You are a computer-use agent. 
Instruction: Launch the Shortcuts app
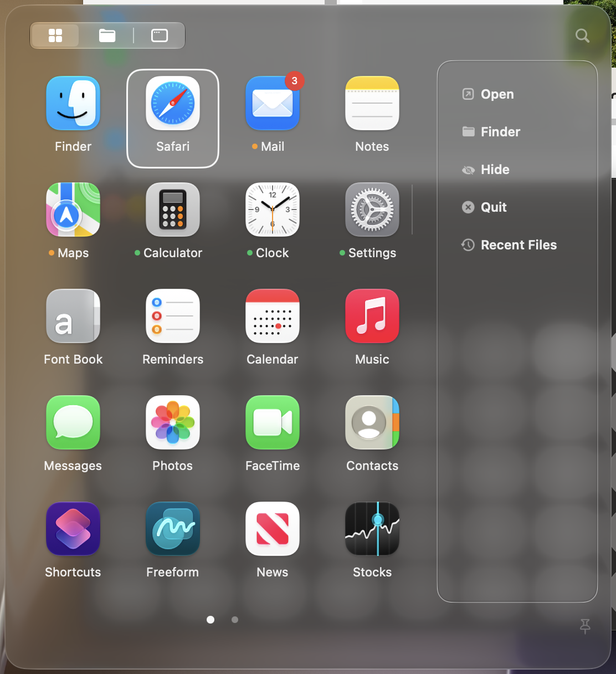(73, 529)
